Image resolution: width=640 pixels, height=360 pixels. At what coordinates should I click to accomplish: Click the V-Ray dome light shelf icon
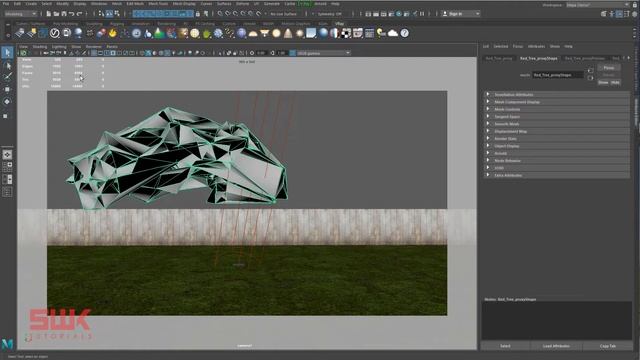point(253,33)
